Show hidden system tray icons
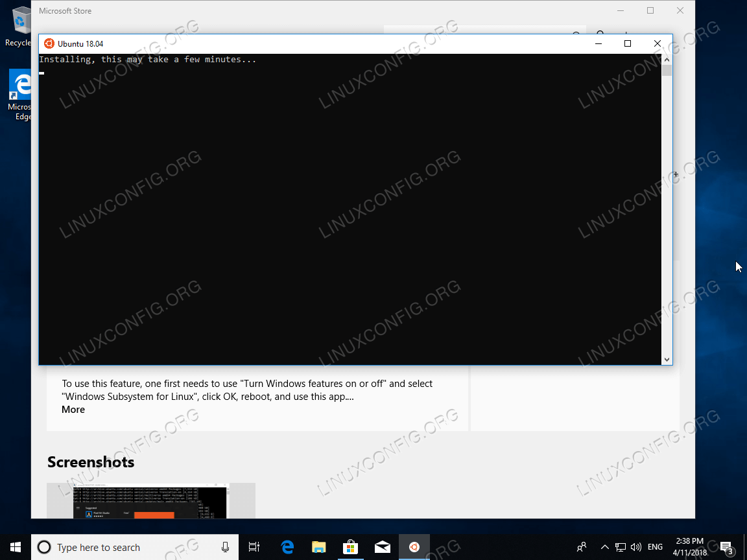Image resolution: width=747 pixels, height=560 pixels. point(604,547)
